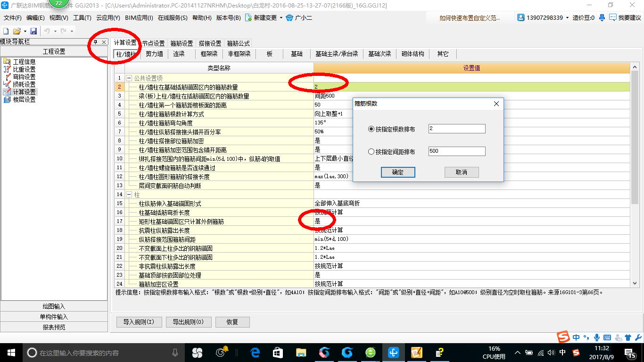
Task: Click the user account avatar icon
Action: pyautogui.click(x=521, y=17)
